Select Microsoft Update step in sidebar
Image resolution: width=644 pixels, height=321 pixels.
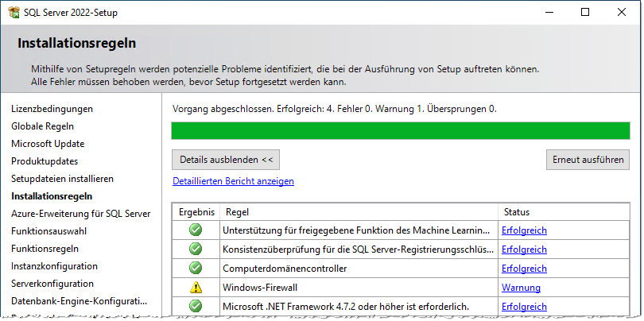(48, 144)
